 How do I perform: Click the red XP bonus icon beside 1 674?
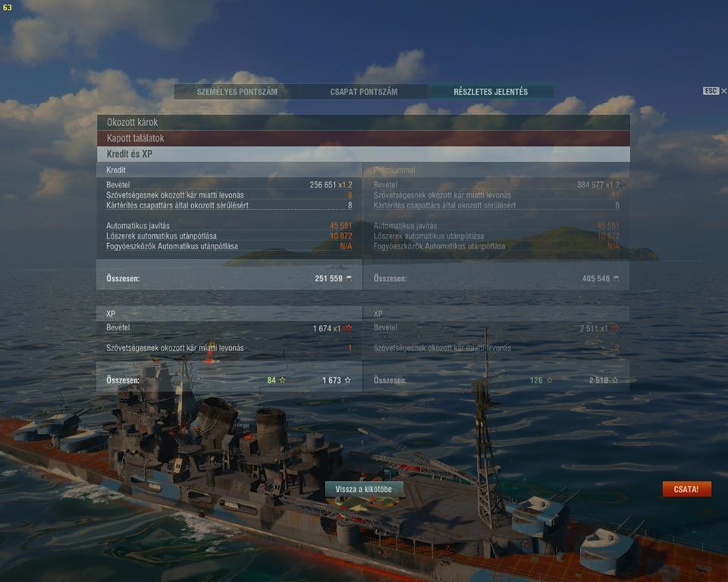[x=347, y=328]
